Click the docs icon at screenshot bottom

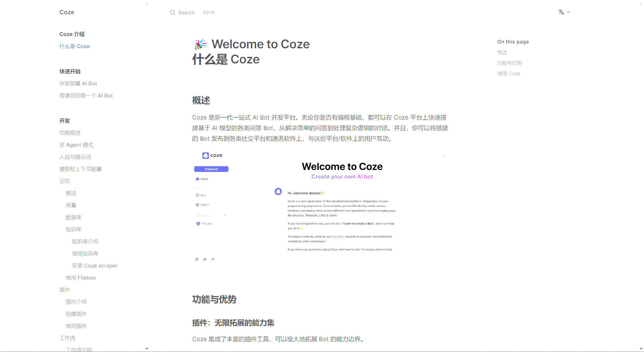point(197,259)
